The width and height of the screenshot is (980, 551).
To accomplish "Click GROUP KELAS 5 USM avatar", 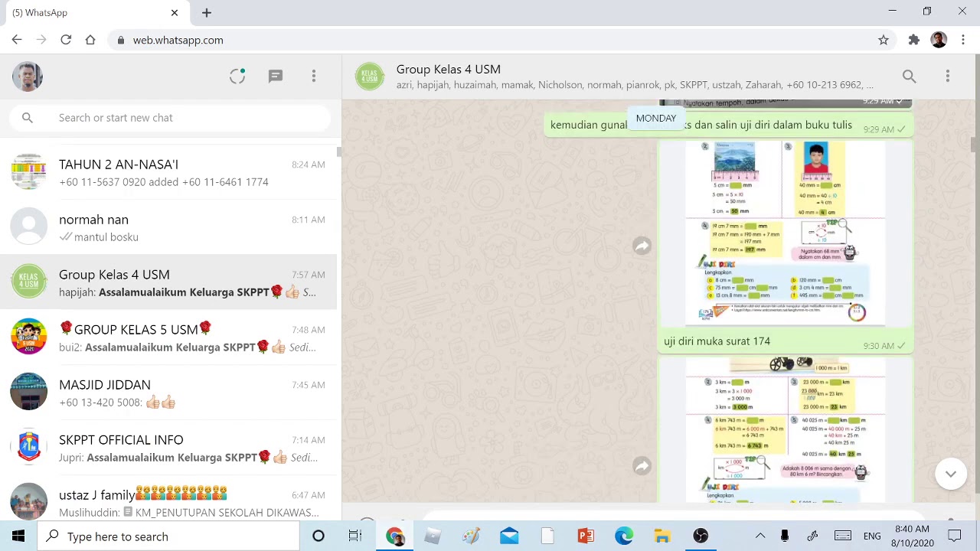I will point(29,337).
